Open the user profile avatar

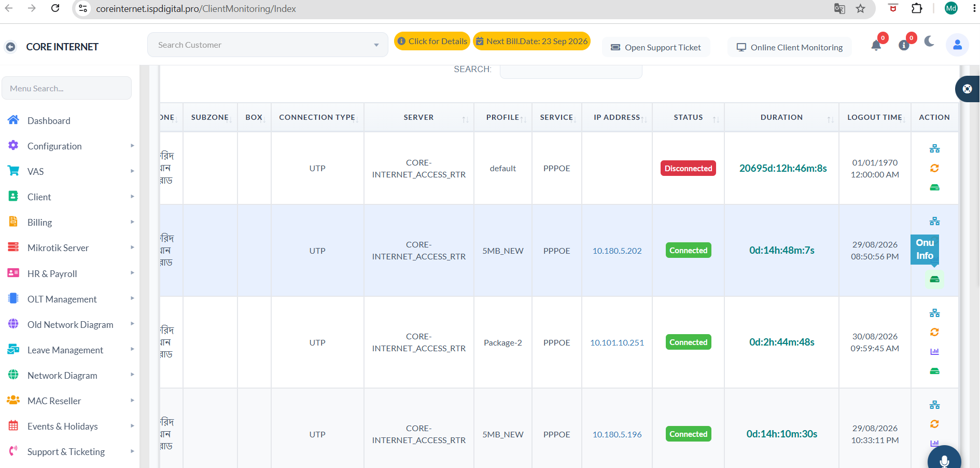958,45
